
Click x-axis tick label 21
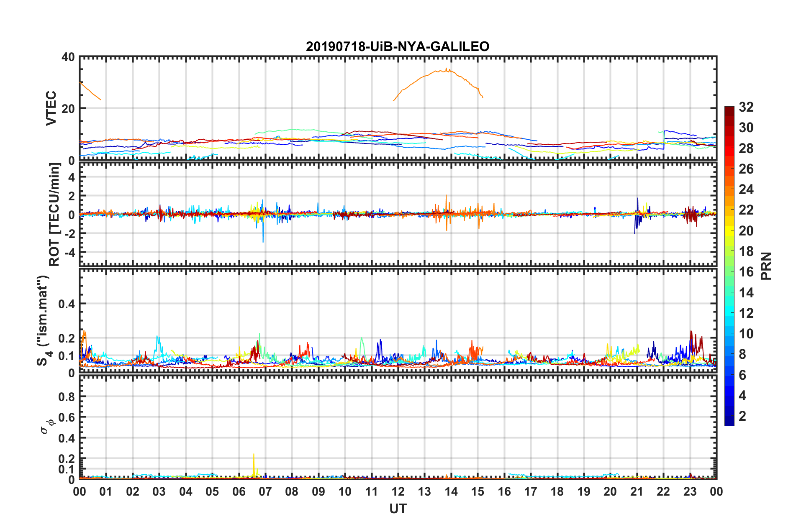click(637, 491)
